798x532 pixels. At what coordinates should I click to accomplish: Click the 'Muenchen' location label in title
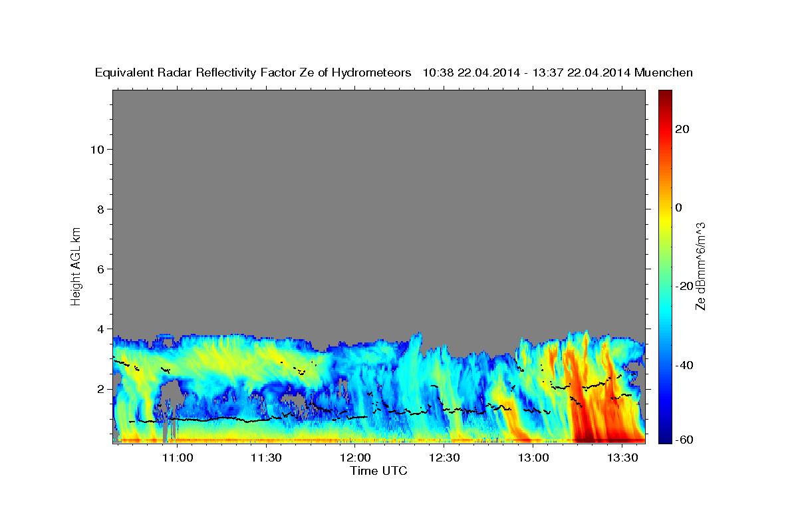664,73
